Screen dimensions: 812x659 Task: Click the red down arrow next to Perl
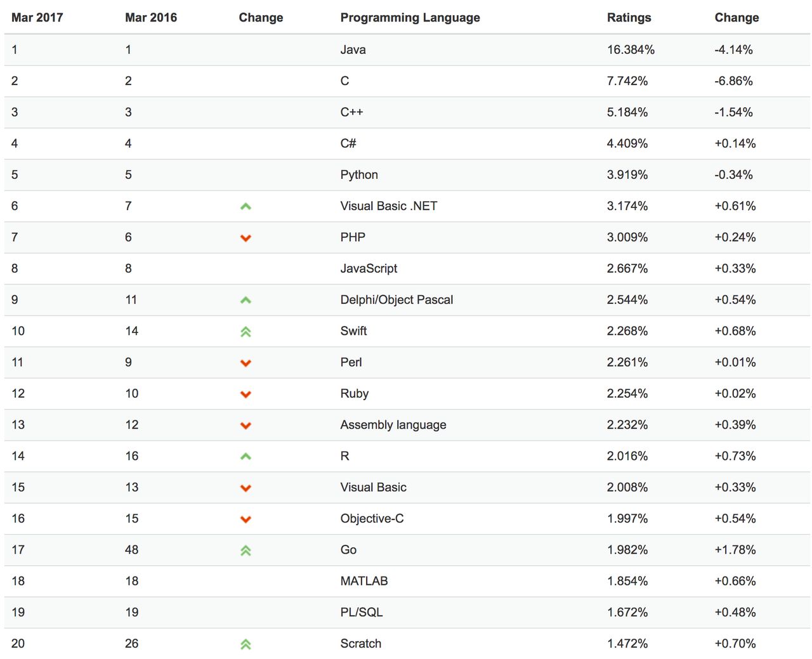tap(246, 363)
